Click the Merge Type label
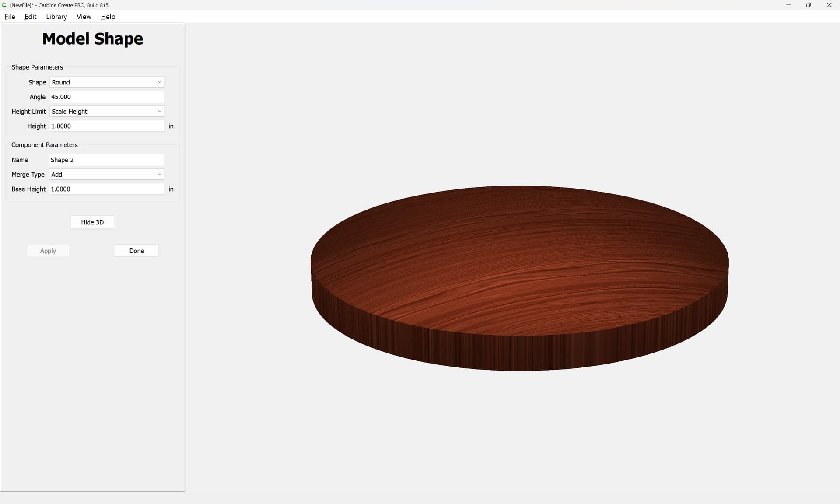Viewport: 840px width, 504px height. [x=28, y=175]
